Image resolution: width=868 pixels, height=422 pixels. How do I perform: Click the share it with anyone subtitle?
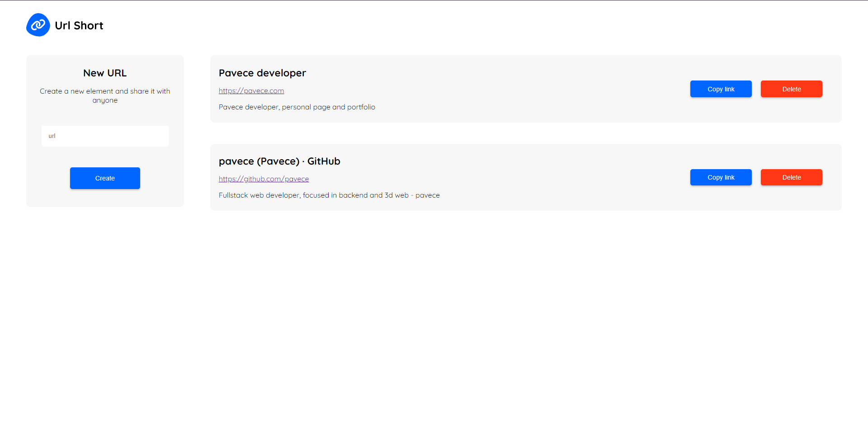(x=105, y=95)
